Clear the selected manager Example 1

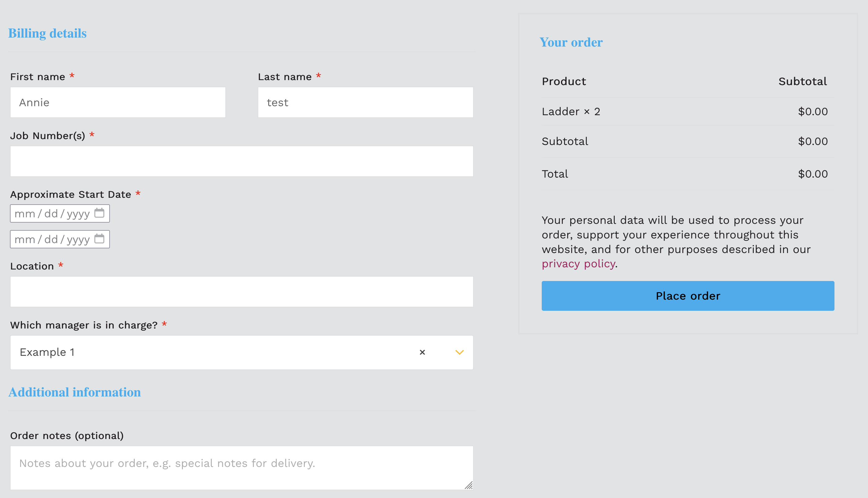[422, 352]
